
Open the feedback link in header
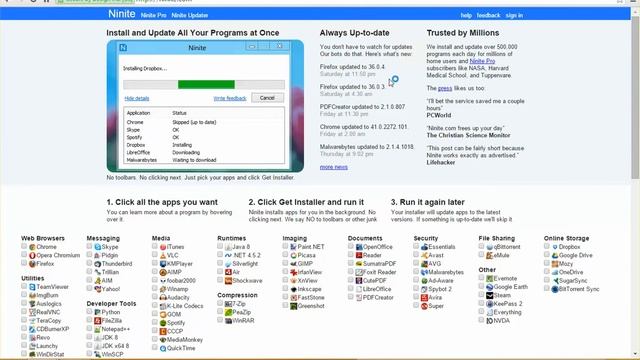[488, 15]
